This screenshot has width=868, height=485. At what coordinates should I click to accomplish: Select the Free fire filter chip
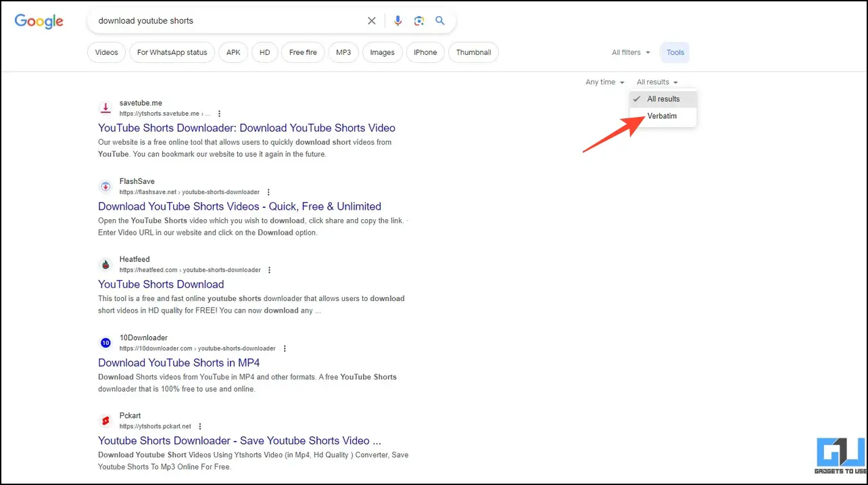click(303, 53)
